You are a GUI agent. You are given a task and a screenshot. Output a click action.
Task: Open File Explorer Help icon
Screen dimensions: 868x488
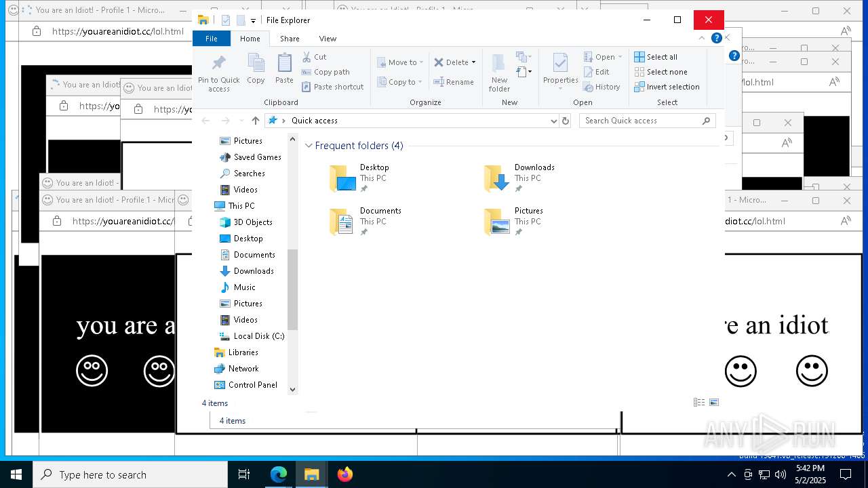tap(716, 38)
